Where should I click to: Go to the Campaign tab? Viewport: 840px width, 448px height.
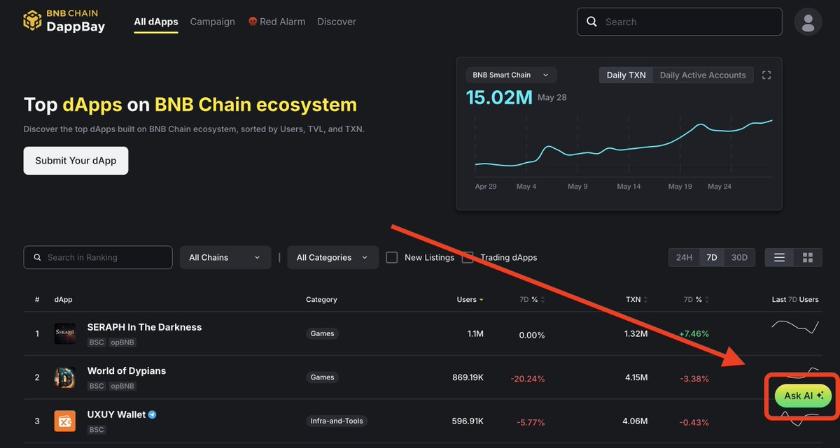(212, 21)
